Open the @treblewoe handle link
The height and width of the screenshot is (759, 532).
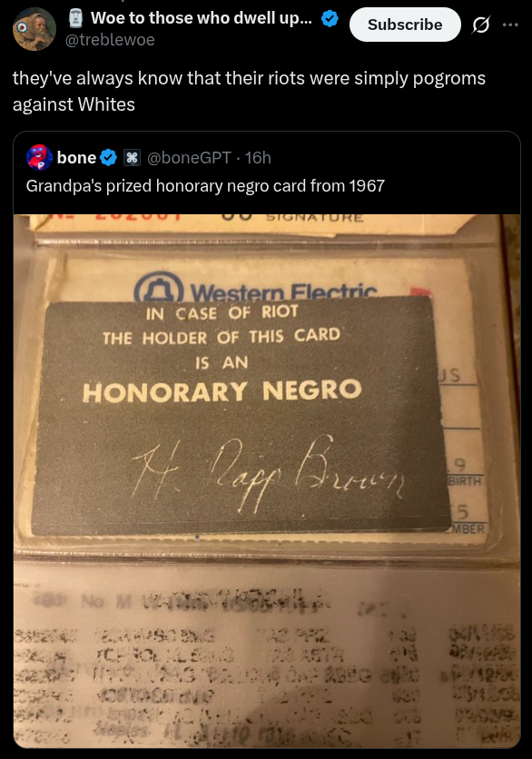[x=110, y=40]
